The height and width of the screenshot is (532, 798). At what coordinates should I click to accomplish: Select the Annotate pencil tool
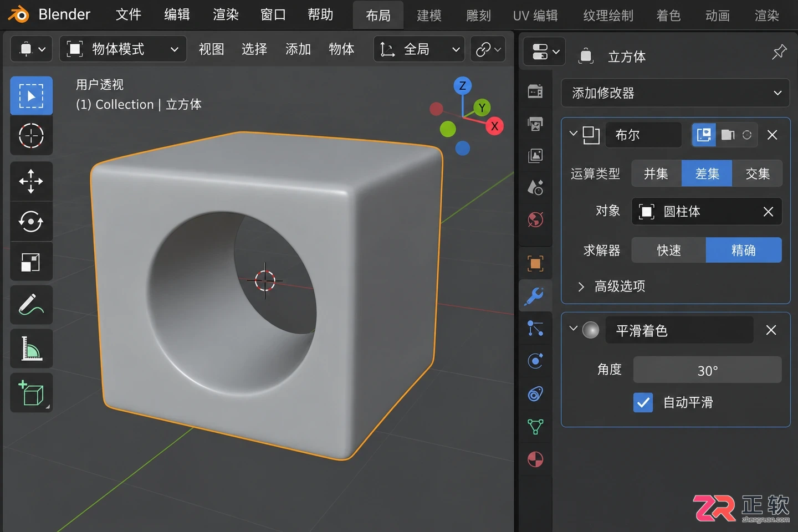coord(32,305)
